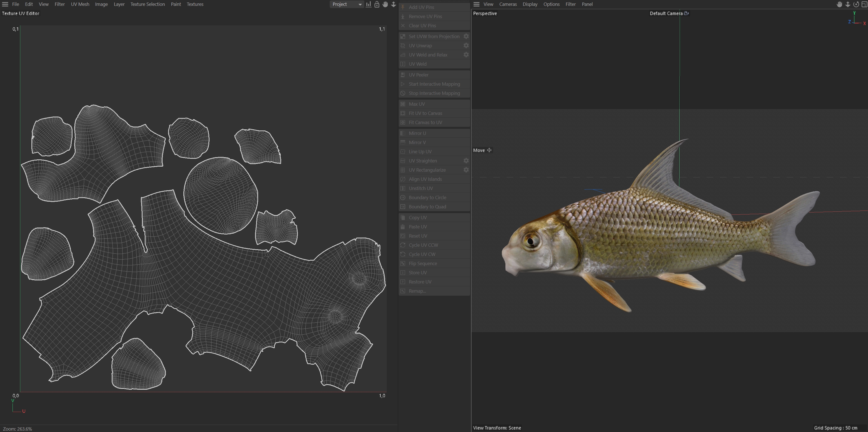This screenshot has height=432, width=868.
Task: Open the UV editor hamburger menu
Action: point(5,4)
